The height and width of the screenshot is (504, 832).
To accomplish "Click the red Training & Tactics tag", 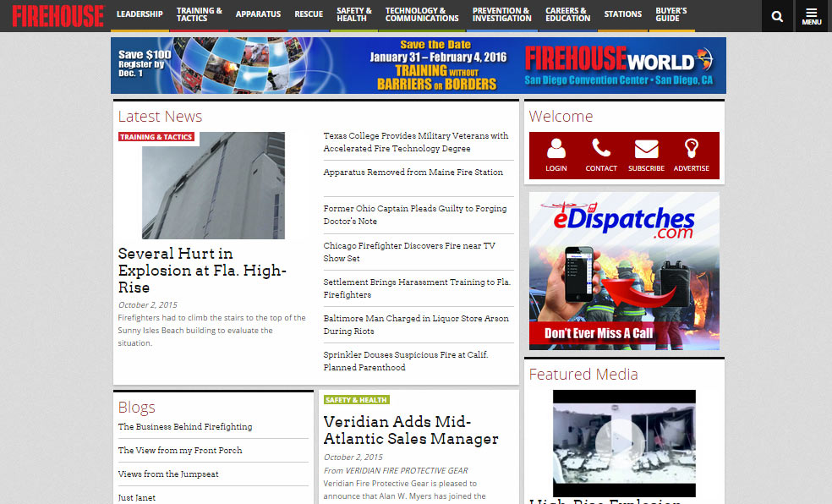I will [x=156, y=137].
